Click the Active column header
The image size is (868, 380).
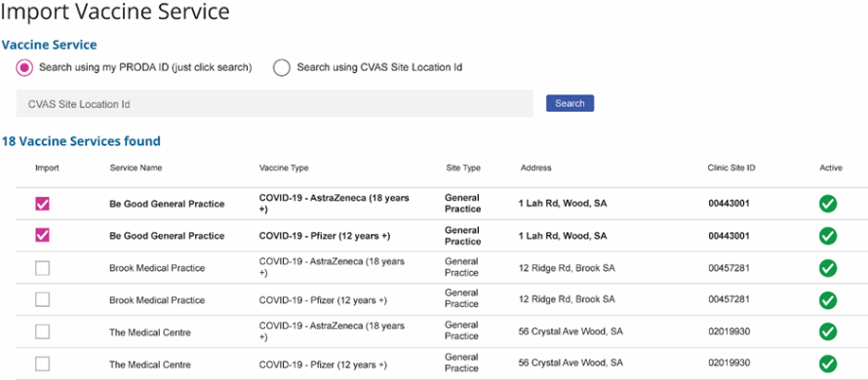tap(830, 168)
